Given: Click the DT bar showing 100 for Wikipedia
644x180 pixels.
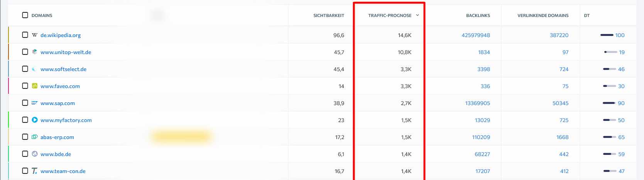Looking at the screenshot, I should 607,35.
